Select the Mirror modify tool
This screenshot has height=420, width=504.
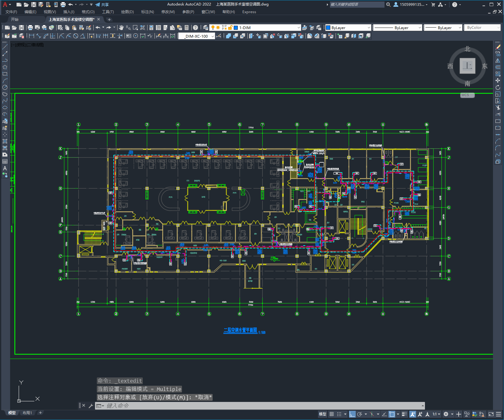[498, 61]
